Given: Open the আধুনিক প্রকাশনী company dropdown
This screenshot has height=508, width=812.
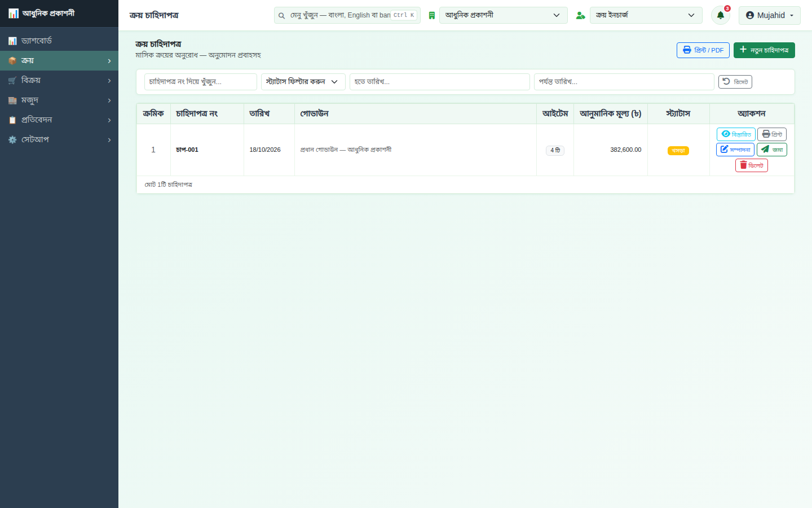Looking at the screenshot, I should pyautogui.click(x=502, y=15).
